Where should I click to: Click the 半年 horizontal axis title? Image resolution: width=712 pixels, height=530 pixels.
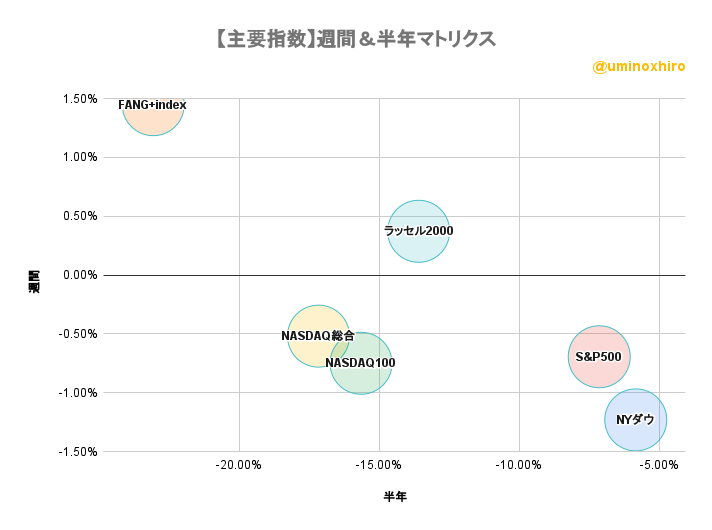(x=395, y=496)
